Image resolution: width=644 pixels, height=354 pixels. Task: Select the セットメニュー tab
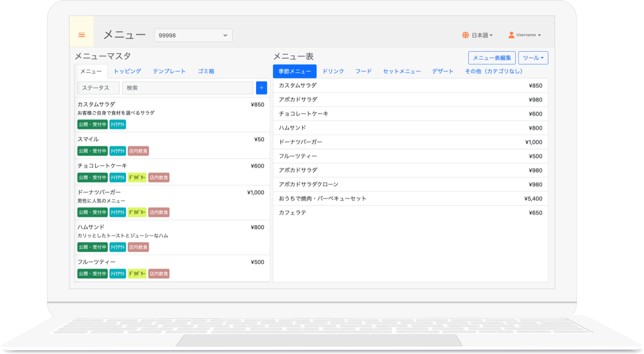tap(402, 71)
